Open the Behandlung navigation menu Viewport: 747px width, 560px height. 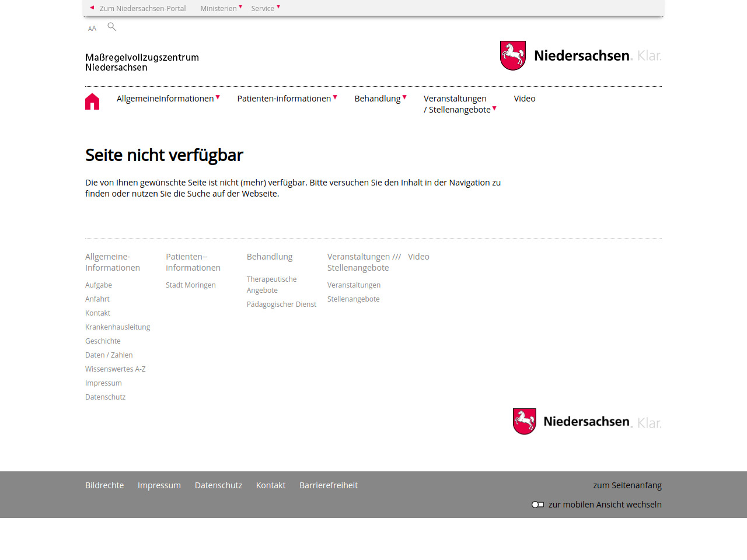click(x=380, y=99)
